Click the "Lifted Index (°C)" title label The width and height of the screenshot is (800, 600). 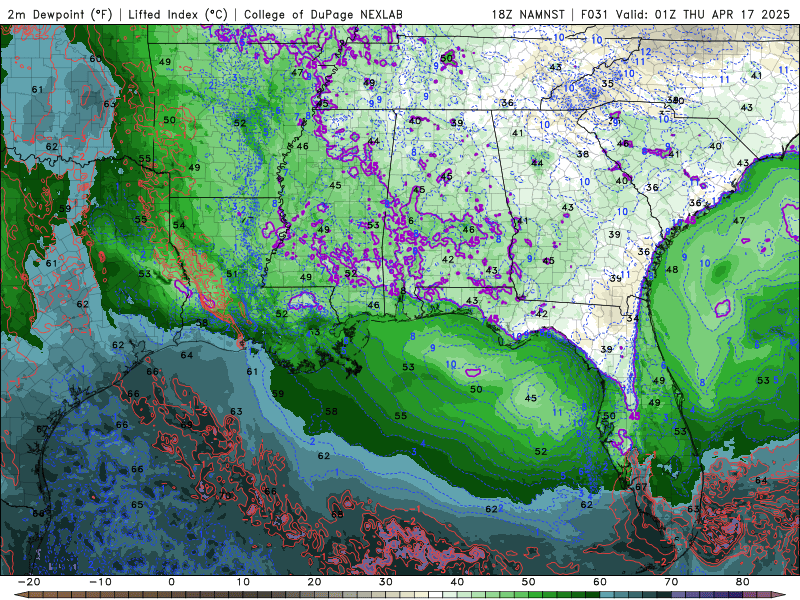coord(178,14)
